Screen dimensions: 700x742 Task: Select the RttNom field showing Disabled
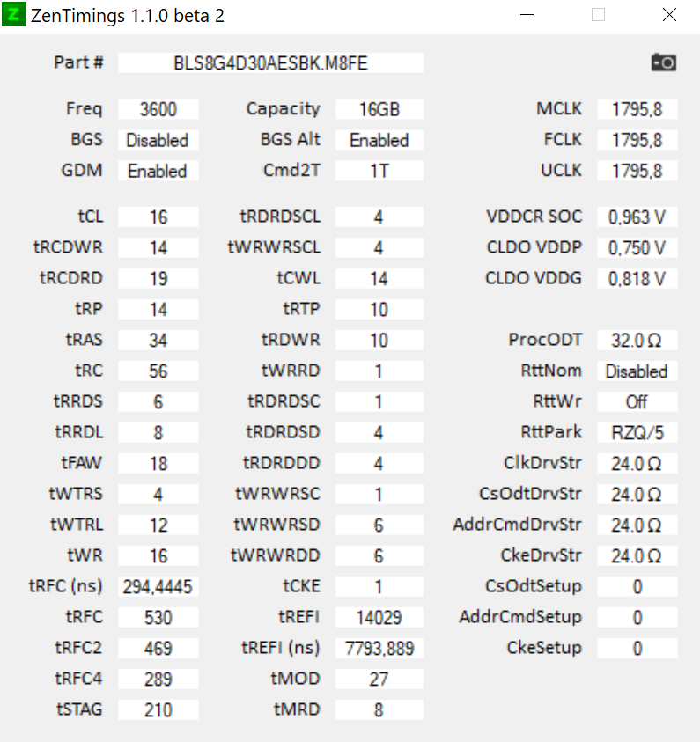pos(637,371)
